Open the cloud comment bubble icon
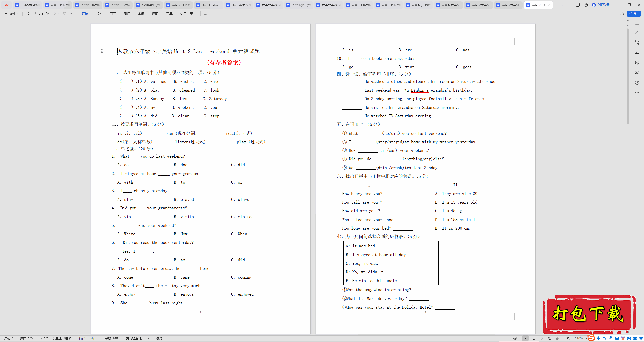644x342 pixels. [x=622, y=14]
